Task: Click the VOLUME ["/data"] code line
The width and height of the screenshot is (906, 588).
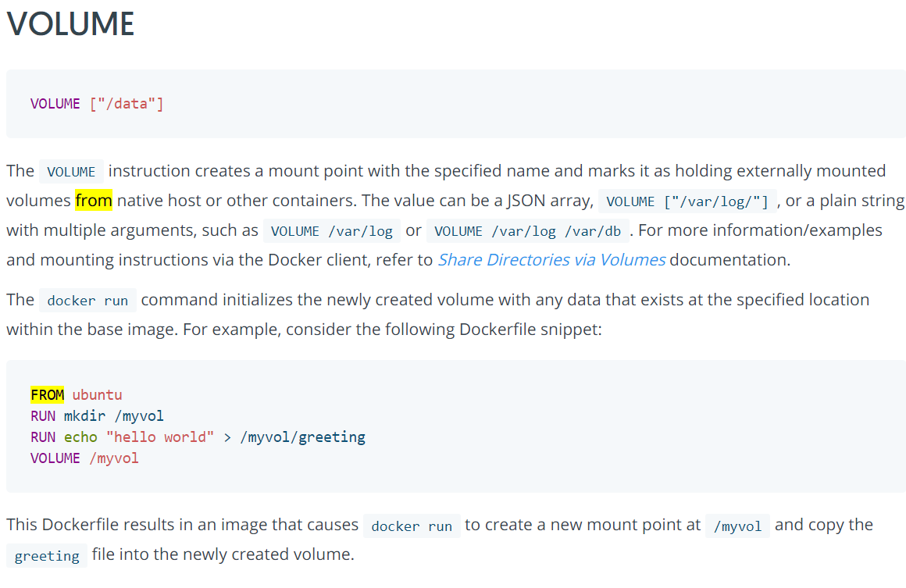Action: tap(97, 104)
